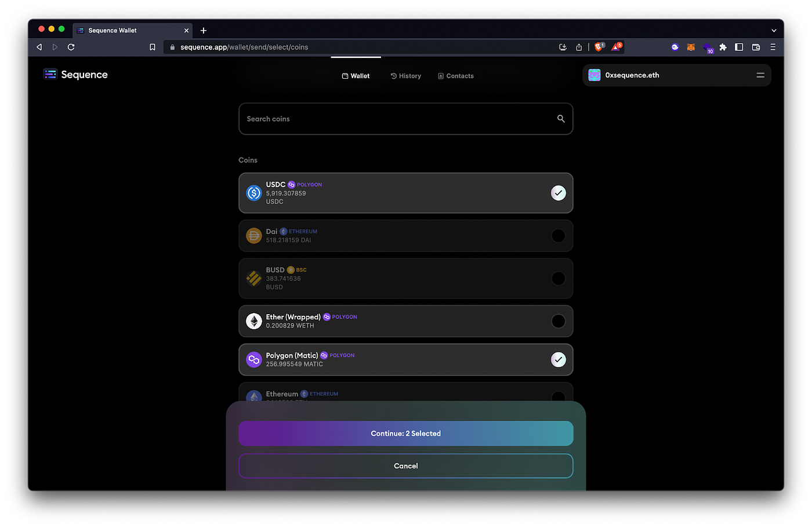The height and width of the screenshot is (528, 812).
Task: Deselect the Polygon (Matic) checkmark
Action: [x=558, y=360]
